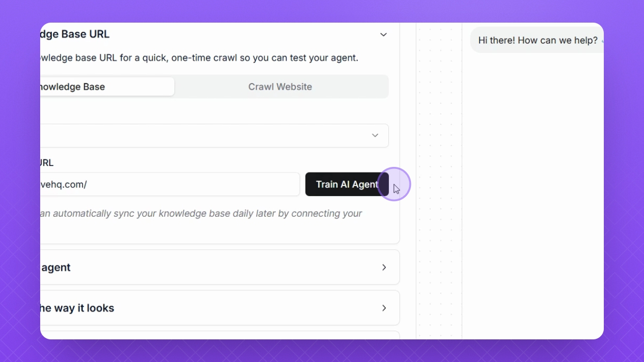Click the agent section title text

(x=56, y=267)
